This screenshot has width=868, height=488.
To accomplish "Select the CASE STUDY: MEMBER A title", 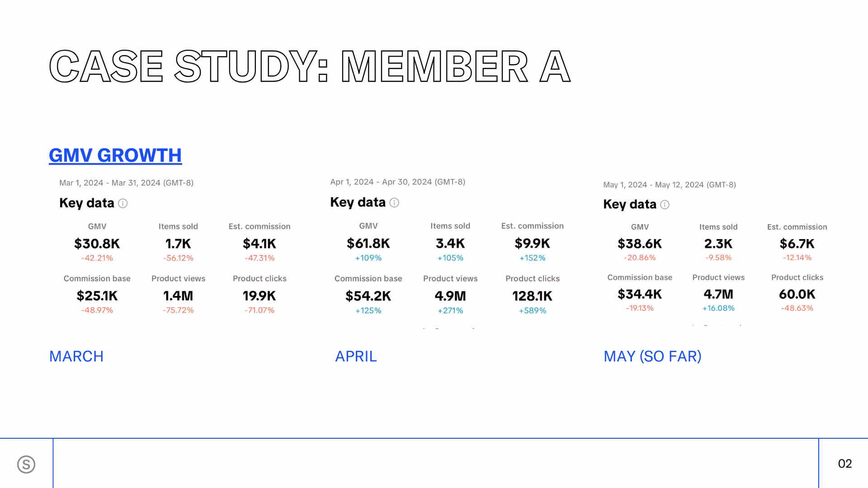I will (x=310, y=67).
